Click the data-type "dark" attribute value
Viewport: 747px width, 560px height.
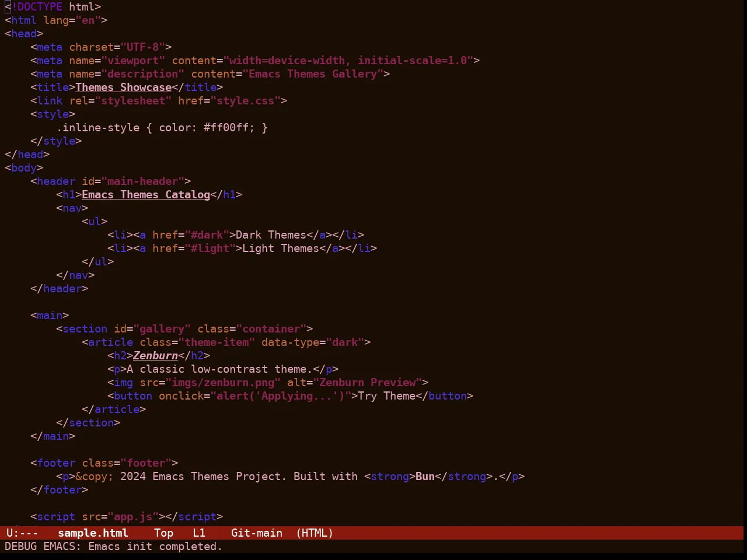pyautogui.click(x=345, y=342)
